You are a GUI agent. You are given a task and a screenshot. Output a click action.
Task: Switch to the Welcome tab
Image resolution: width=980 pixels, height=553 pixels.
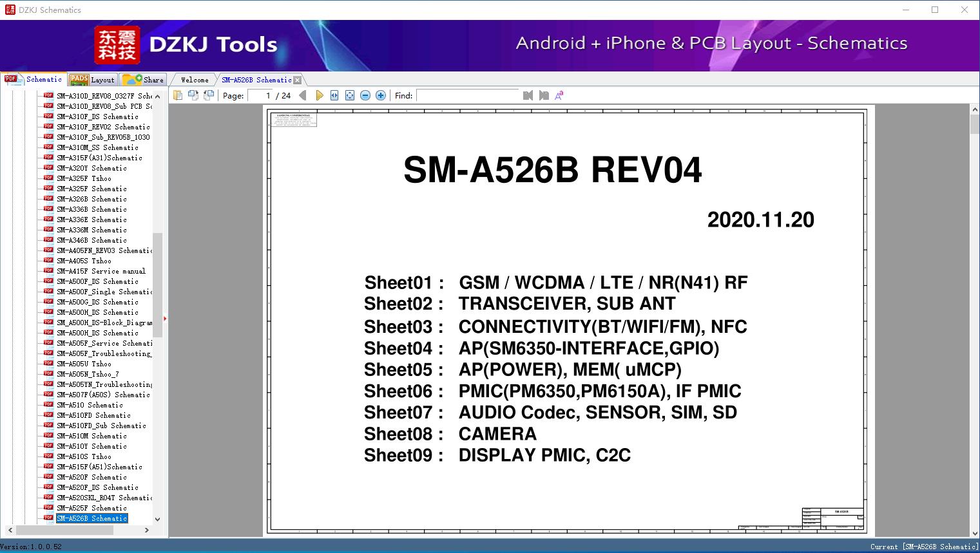point(195,80)
